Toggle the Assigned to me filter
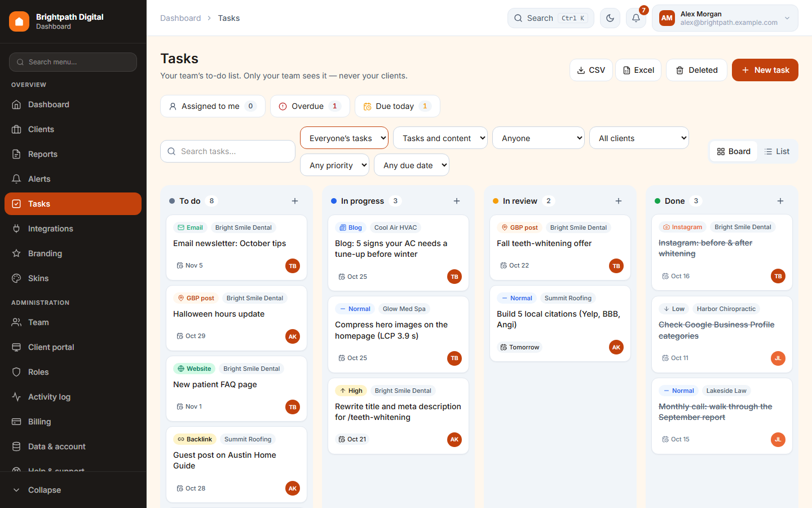This screenshot has height=508, width=812. [213, 106]
